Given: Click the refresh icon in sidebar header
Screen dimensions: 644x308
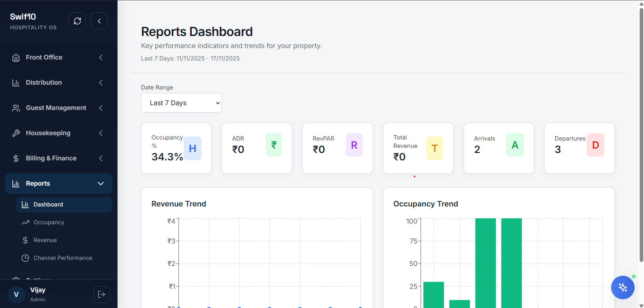Looking at the screenshot, I should click(77, 21).
